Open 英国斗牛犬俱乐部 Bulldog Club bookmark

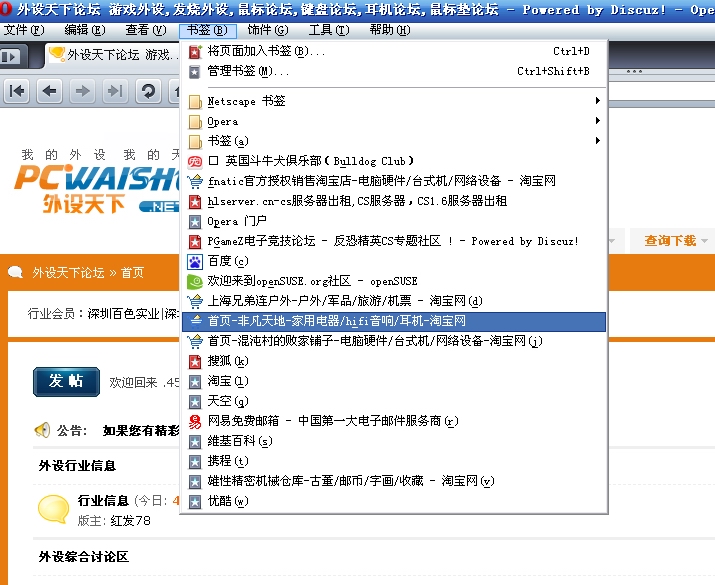pos(394,161)
